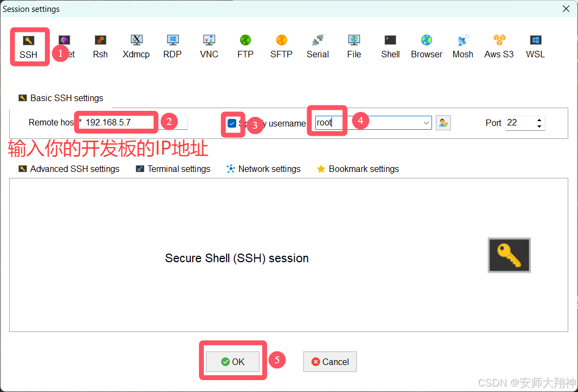578x392 pixels.
Task: Increase the Port number with up arrow
Action: pyautogui.click(x=539, y=120)
